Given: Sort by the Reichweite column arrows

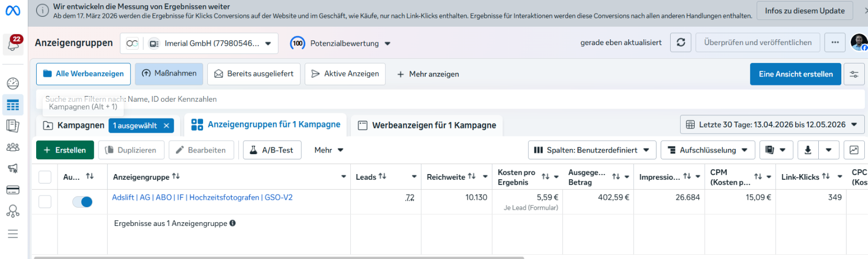Looking at the screenshot, I should coord(472,177).
